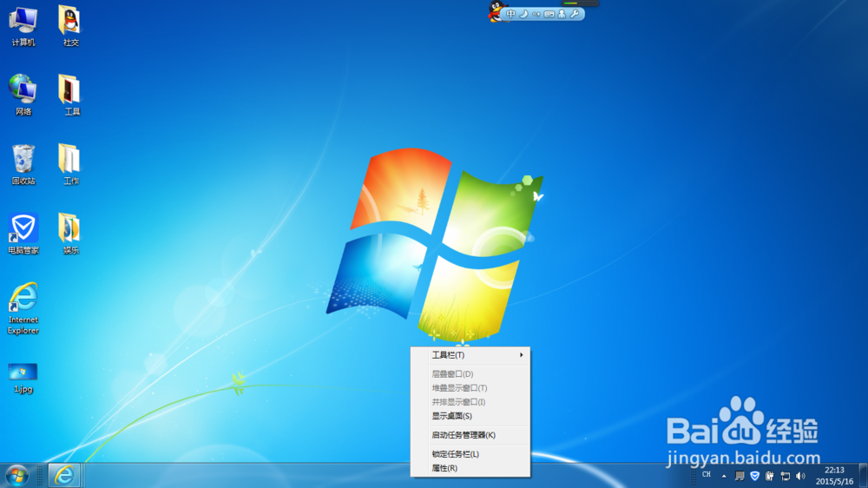Image resolution: width=868 pixels, height=488 pixels.
Task: Toggle the Chinese punctuation mode button
Action: coord(536,15)
